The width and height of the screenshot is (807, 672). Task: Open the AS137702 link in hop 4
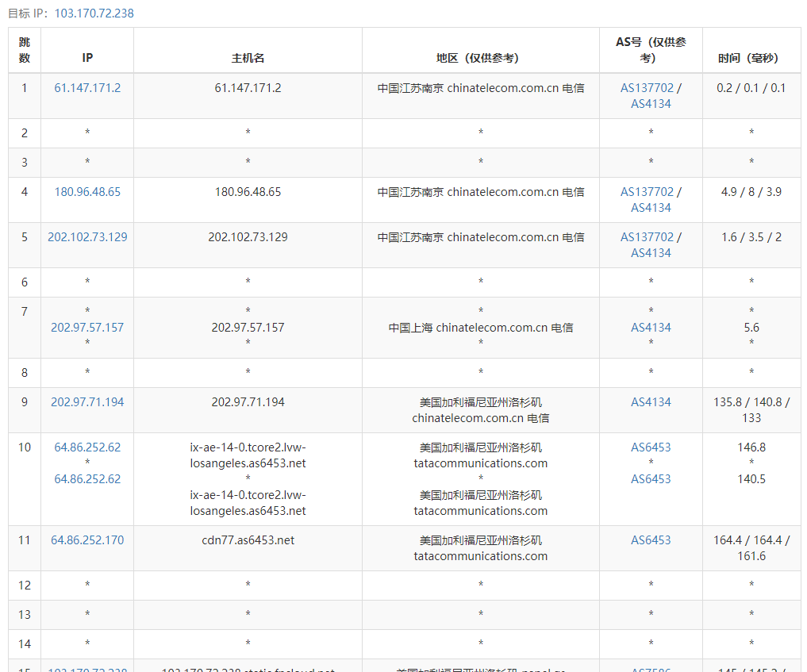coord(647,192)
